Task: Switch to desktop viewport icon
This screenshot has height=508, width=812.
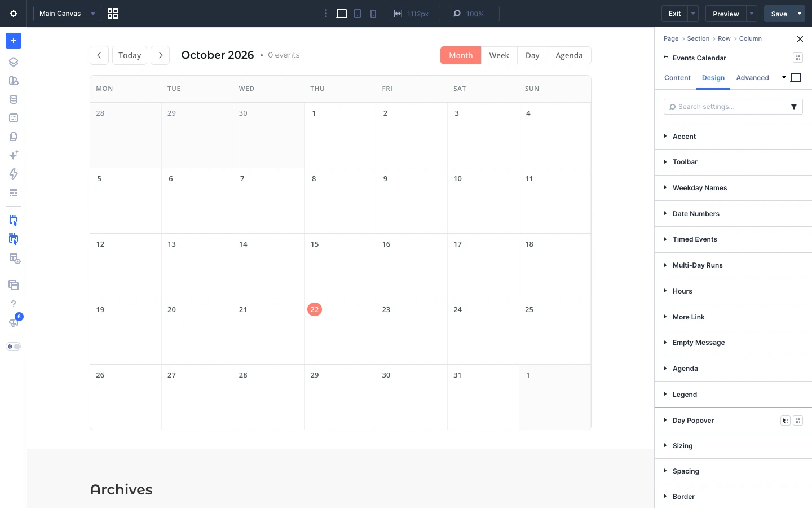Action: coord(342,14)
